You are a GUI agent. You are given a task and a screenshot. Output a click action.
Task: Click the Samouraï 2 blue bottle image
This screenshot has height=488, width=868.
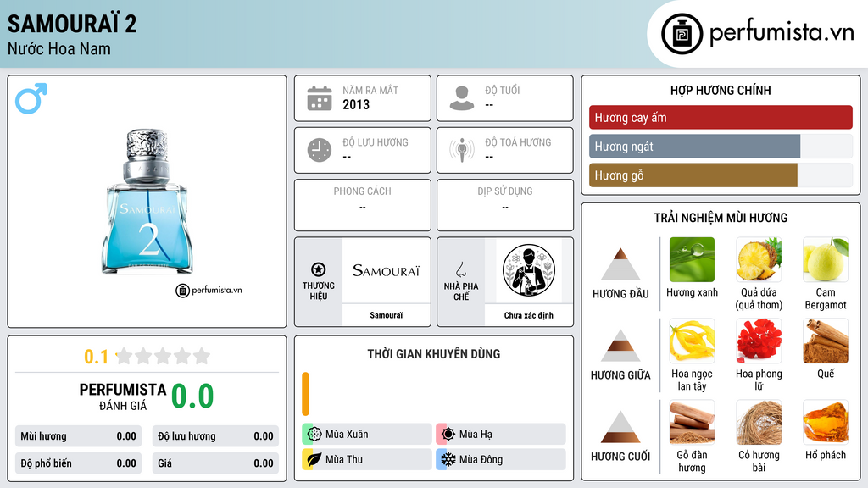coord(147,202)
